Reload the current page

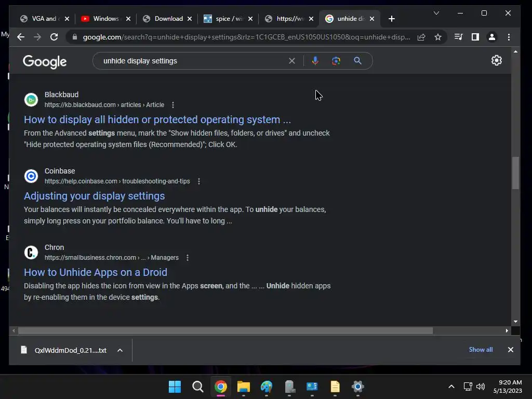pos(54,37)
